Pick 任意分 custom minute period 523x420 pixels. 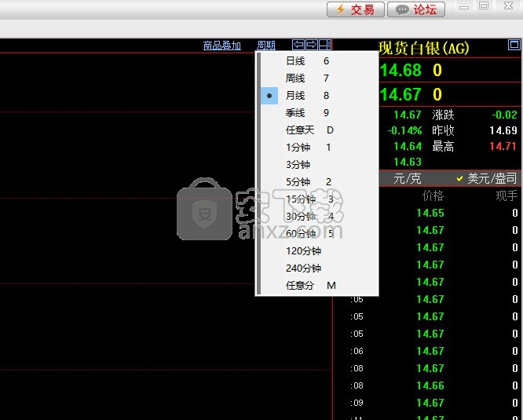pos(309,286)
